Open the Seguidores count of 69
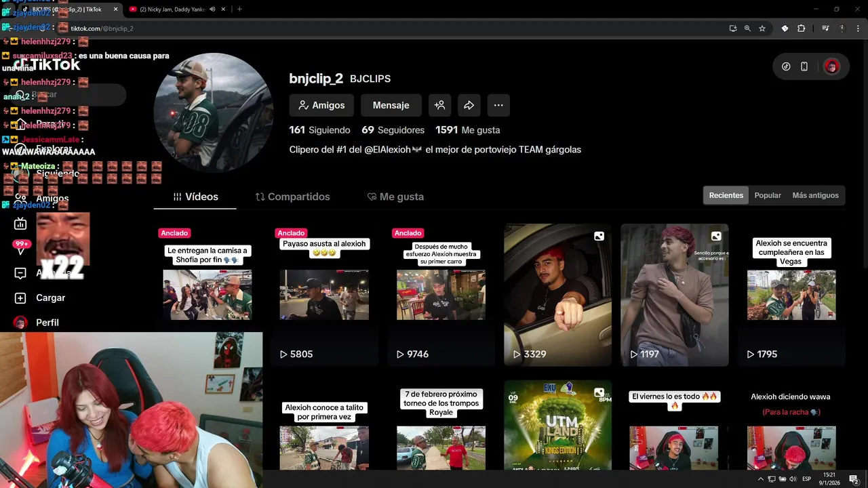 pos(393,130)
